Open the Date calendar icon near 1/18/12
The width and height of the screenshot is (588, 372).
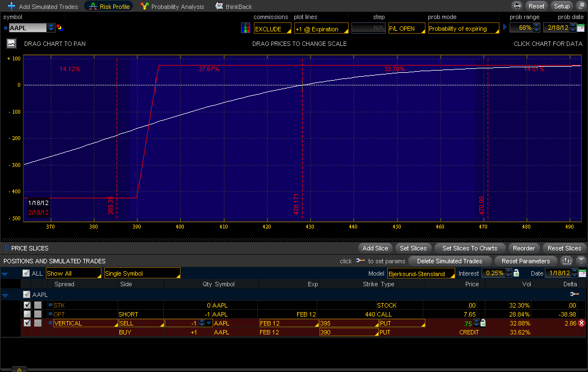click(582, 273)
